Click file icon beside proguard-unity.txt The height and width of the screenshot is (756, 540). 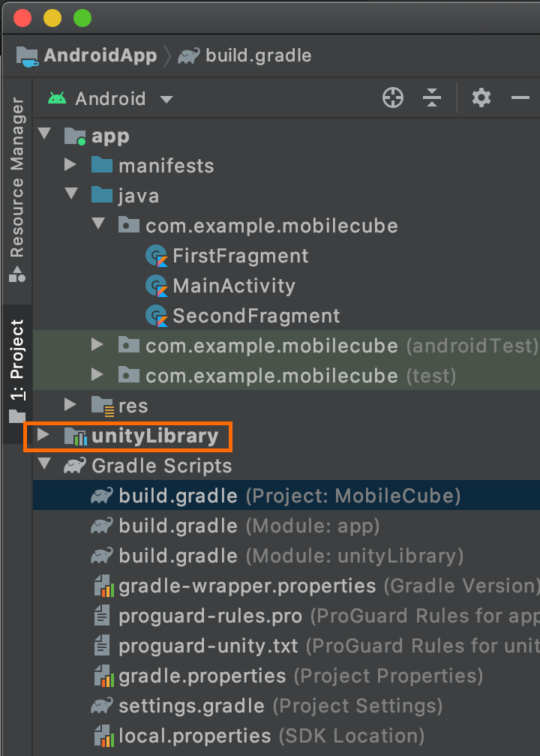102,646
